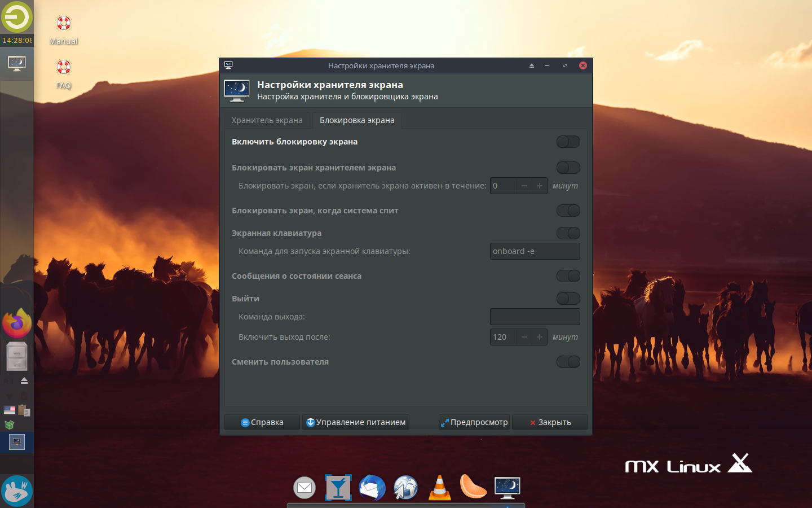Open Firefox from the side panel
Screen dimensions: 812x508
(x=17, y=323)
